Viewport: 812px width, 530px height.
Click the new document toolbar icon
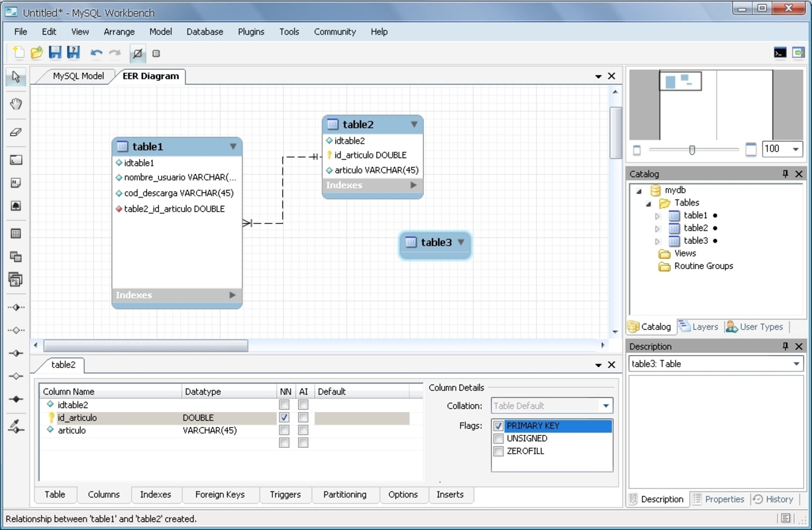[x=19, y=53]
